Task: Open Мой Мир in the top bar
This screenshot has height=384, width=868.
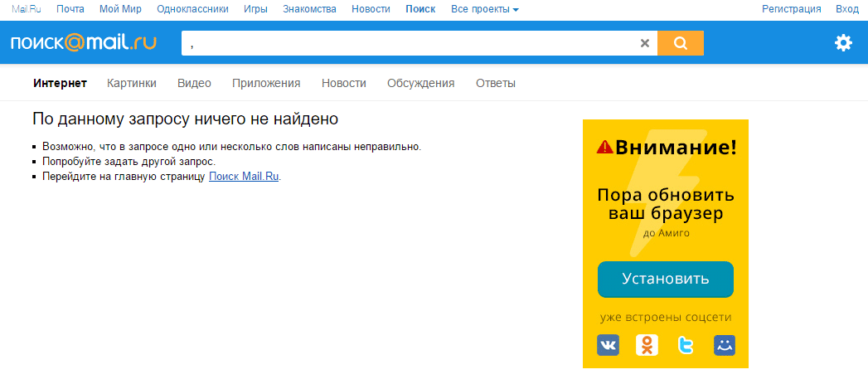Action: click(120, 9)
